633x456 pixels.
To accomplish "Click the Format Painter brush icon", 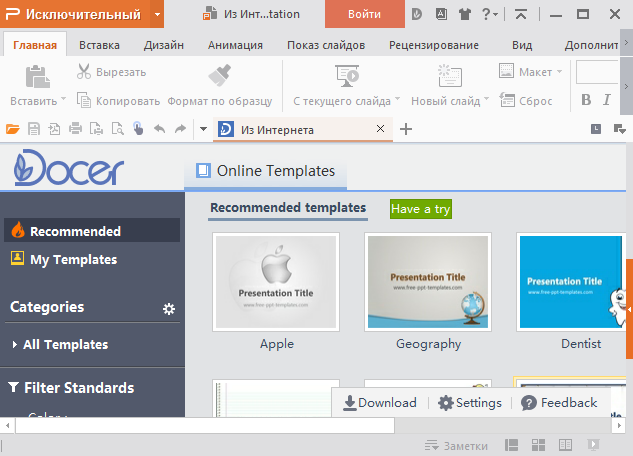I will pyautogui.click(x=220, y=75).
